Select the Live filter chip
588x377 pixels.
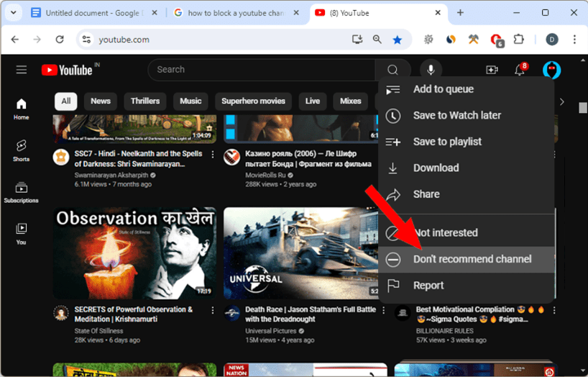click(x=313, y=101)
